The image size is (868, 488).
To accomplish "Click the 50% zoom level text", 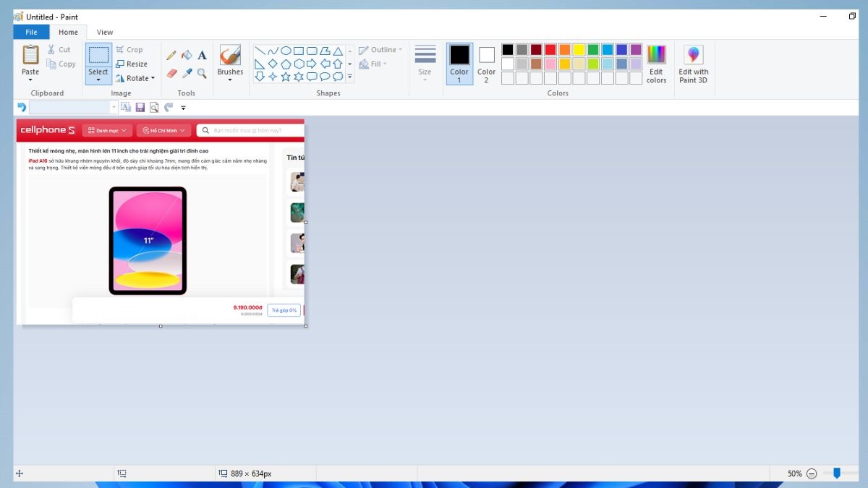I will click(795, 474).
